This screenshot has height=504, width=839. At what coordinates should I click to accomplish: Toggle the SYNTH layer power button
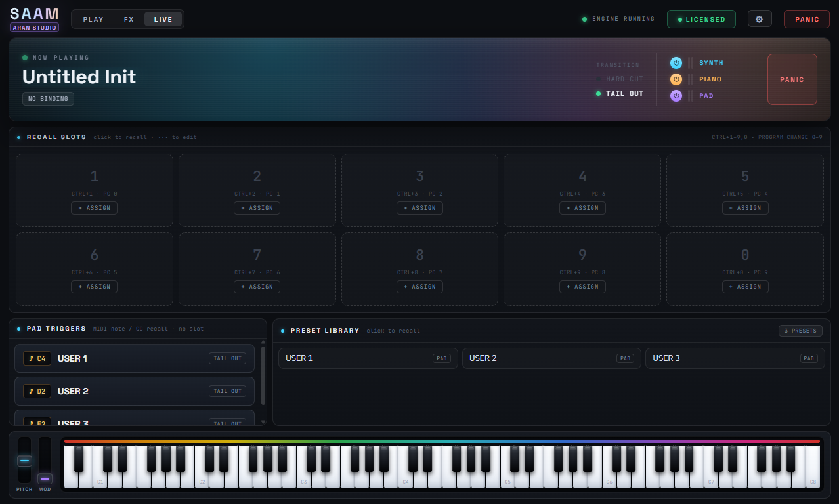pyautogui.click(x=676, y=63)
